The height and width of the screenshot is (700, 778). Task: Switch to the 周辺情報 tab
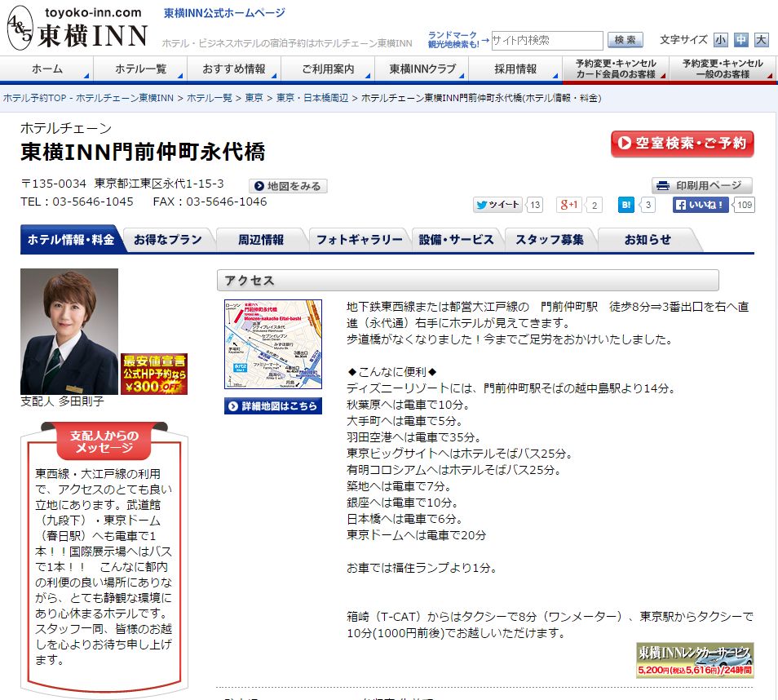(261, 240)
